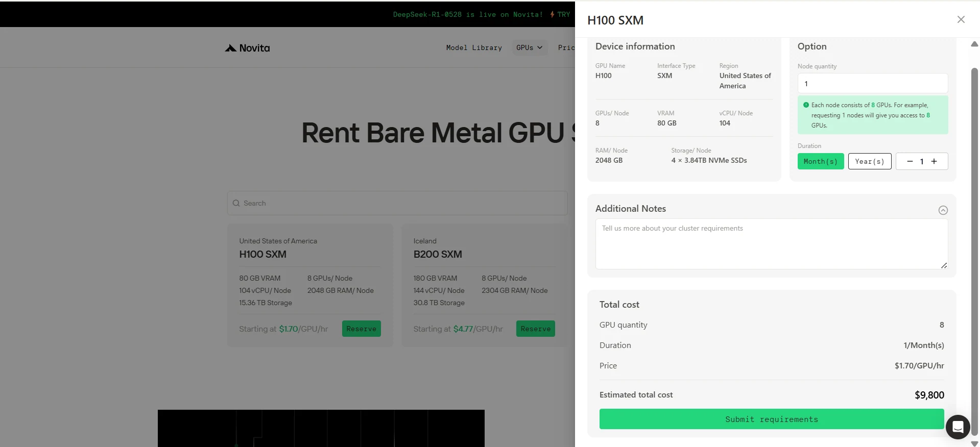Click the duration count value 1
Viewport: 980px width, 447px height.
point(922,161)
